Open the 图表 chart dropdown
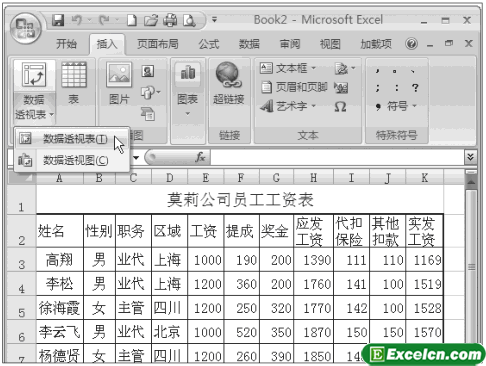Screen dimensions: 486x366 click(188, 89)
